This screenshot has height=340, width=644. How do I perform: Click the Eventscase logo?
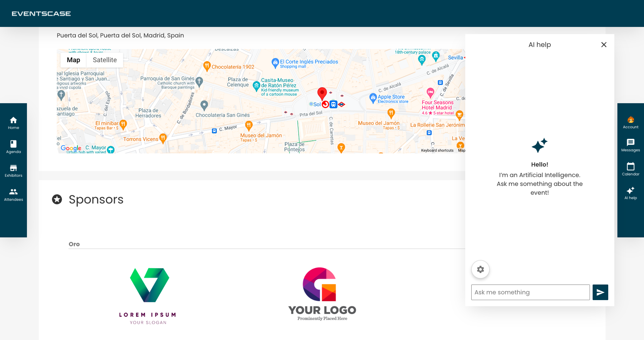[41, 14]
